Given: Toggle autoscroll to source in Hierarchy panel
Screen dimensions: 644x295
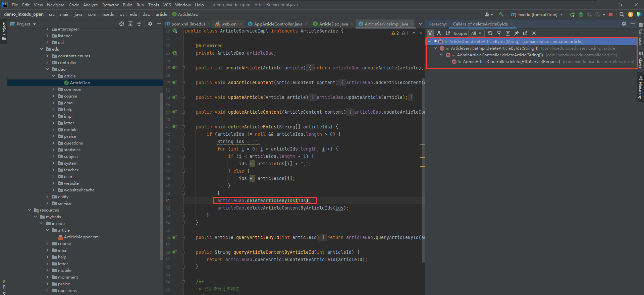Looking at the screenshot, I should [x=499, y=33].
